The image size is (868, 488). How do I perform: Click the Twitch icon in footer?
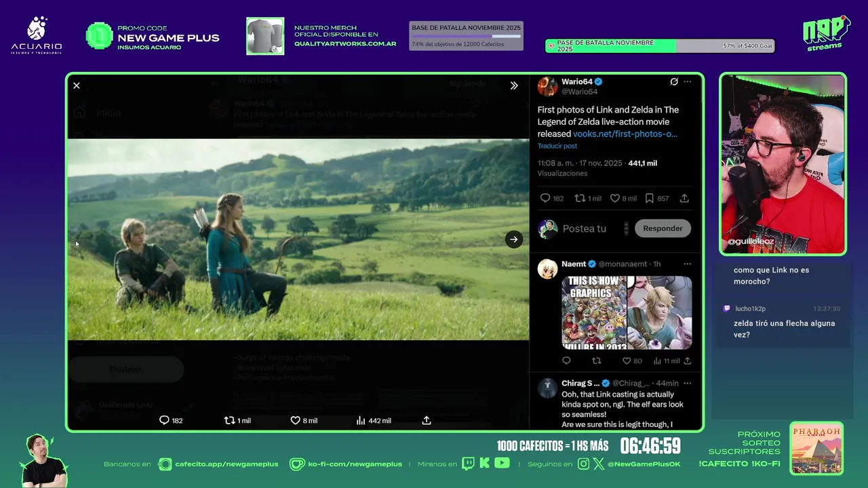468,464
